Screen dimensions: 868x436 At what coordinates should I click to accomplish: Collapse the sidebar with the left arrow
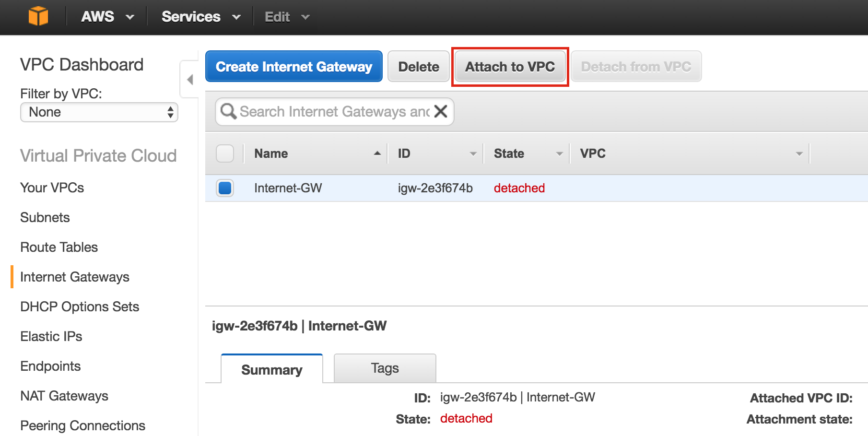(x=190, y=80)
